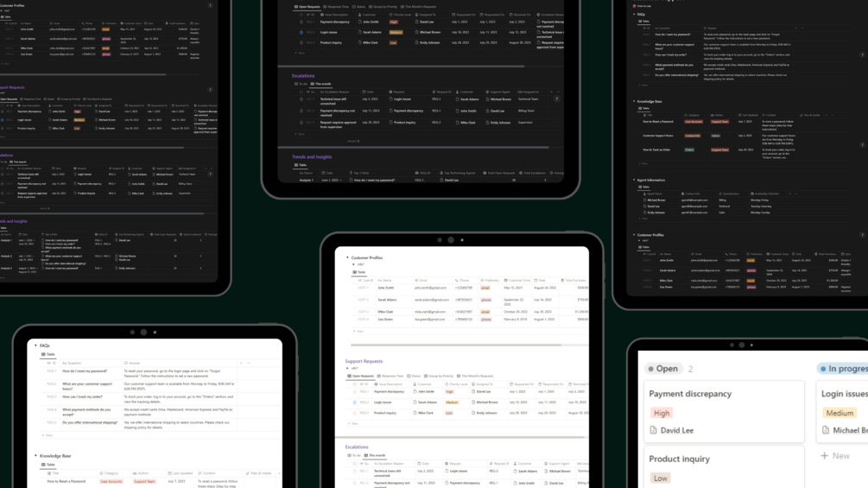This screenshot has height=488, width=868.
Task: Toggle the REQ-2 Login issues row checkbox
Action: [355, 402]
